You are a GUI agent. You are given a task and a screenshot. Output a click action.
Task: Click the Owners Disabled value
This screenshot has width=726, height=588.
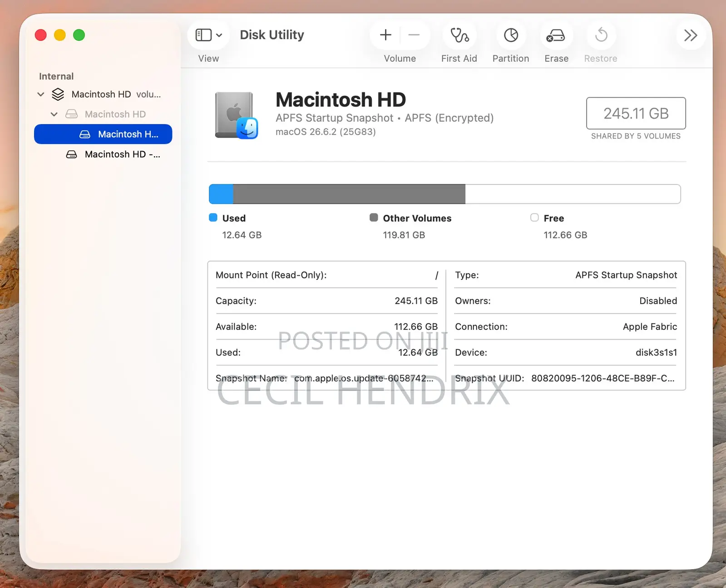point(658,301)
